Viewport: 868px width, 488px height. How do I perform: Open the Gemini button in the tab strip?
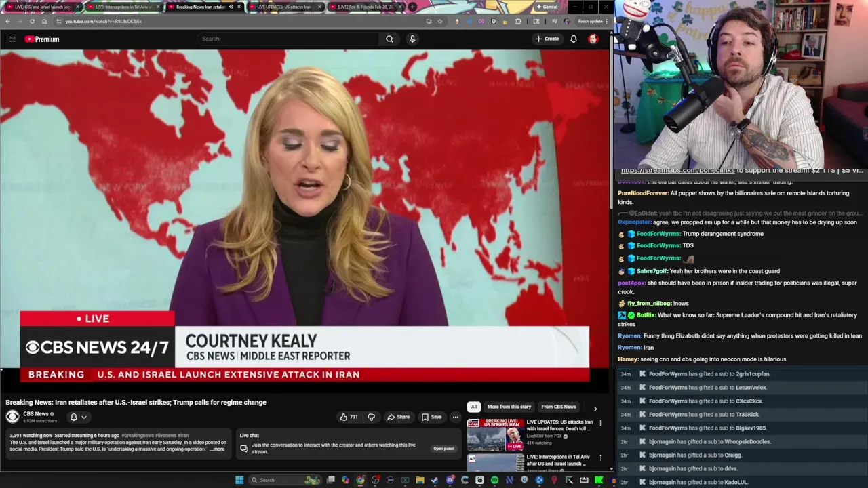click(x=547, y=7)
